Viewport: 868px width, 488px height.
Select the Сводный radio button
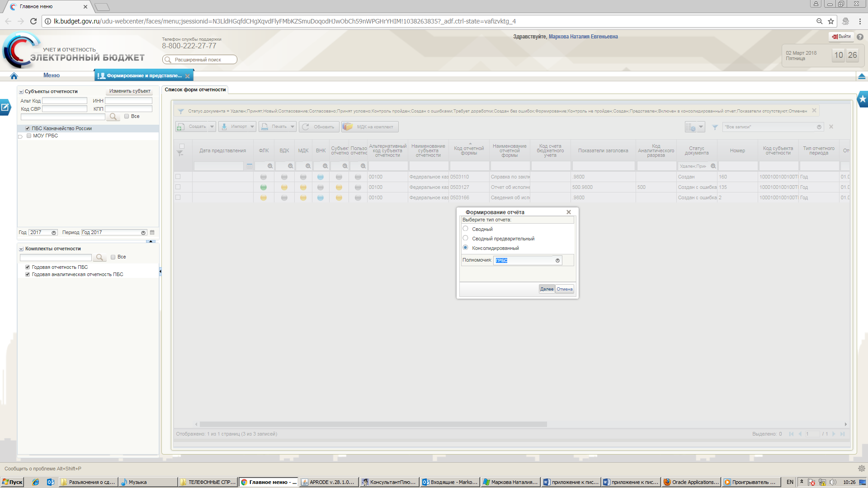pos(465,229)
